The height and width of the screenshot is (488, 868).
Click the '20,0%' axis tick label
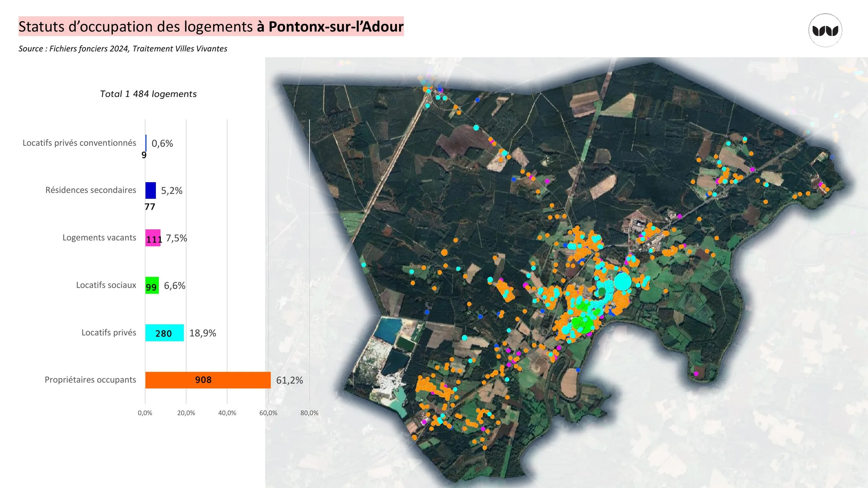pos(186,413)
